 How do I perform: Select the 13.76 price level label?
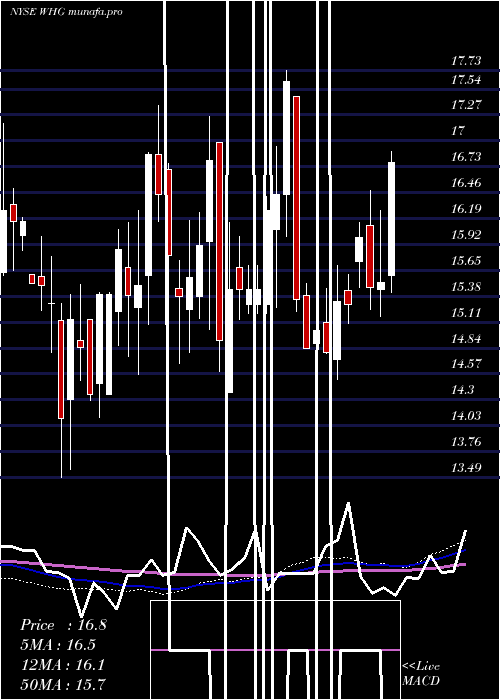coord(466,442)
